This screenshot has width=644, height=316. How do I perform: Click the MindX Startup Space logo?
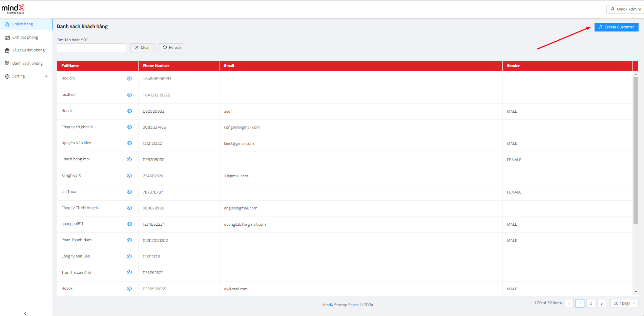tap(13, 9)
